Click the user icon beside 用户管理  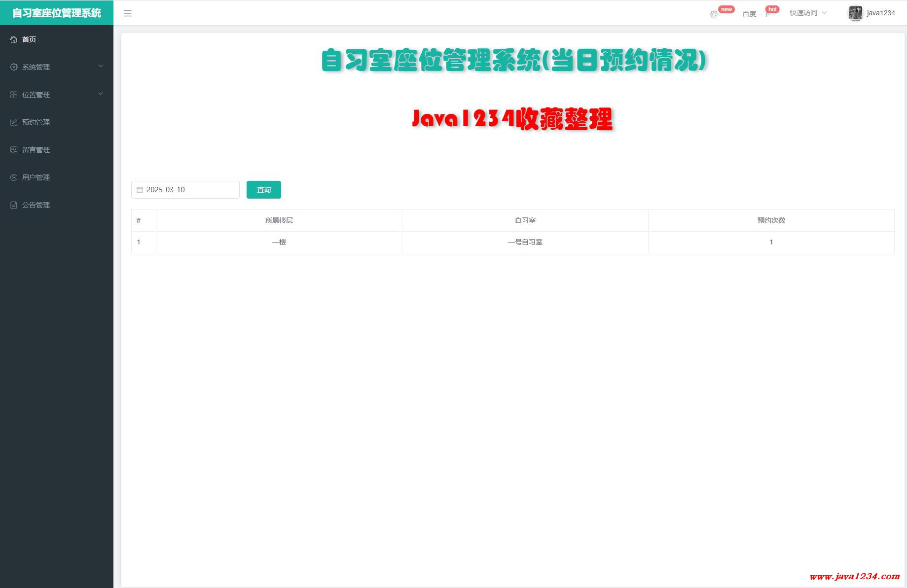[14, 177]
